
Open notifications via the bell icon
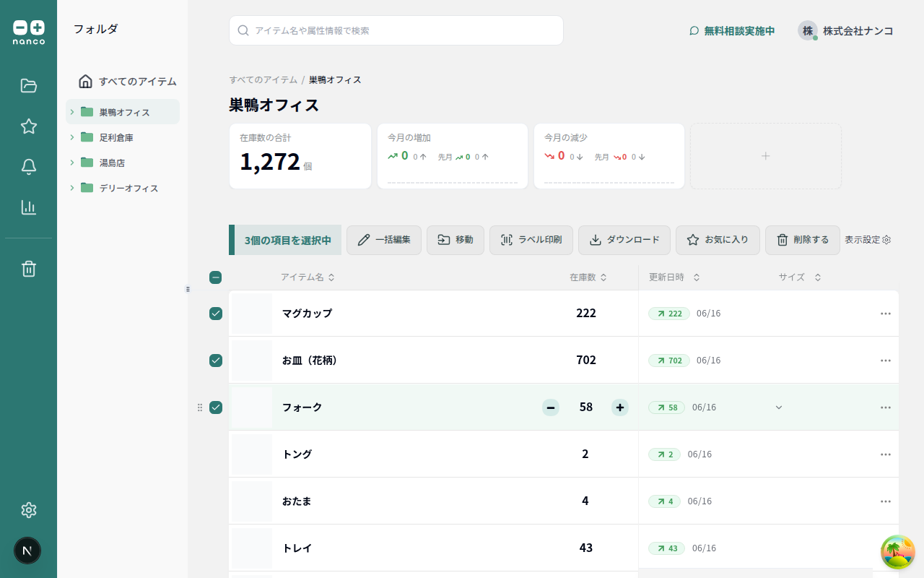pos(28,166)
